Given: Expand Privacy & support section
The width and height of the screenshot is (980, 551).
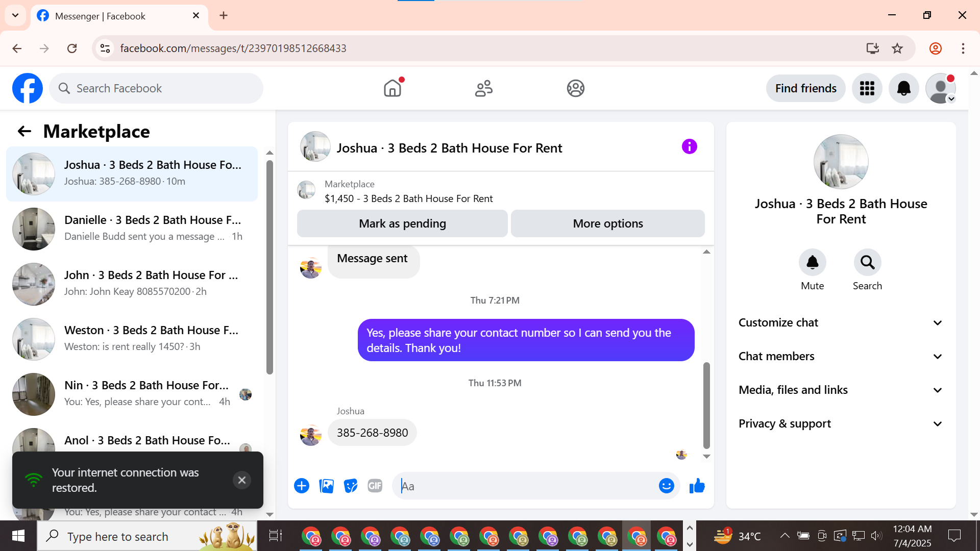Looking at the screenshot, I should [841, 424].
